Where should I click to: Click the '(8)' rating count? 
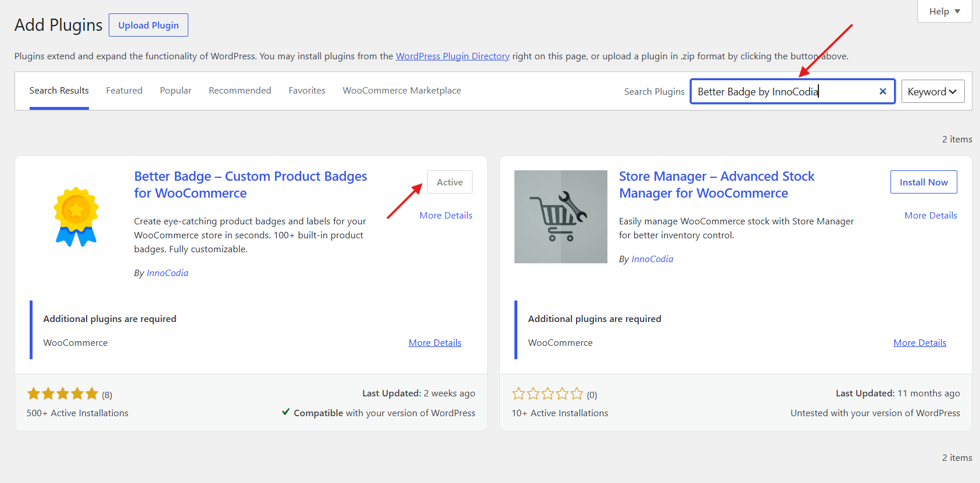[x=107, y=395]
